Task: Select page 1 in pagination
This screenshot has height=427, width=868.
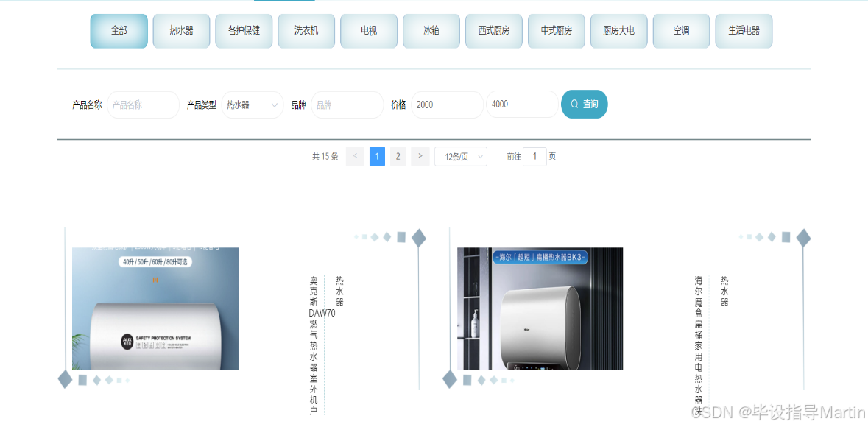Action: click(x=378, y=156)
